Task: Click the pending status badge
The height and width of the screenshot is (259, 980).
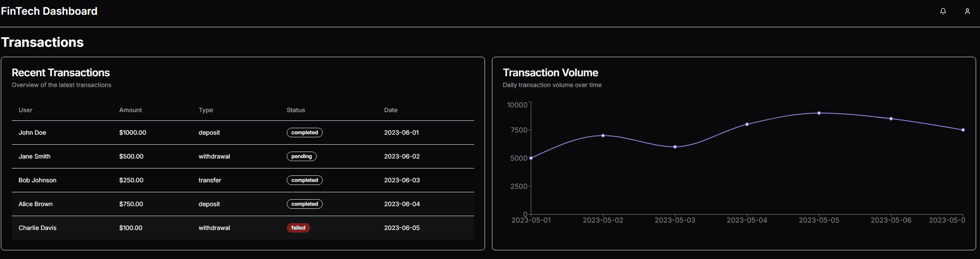Action: pyautogui.click(x=302, y=156)
